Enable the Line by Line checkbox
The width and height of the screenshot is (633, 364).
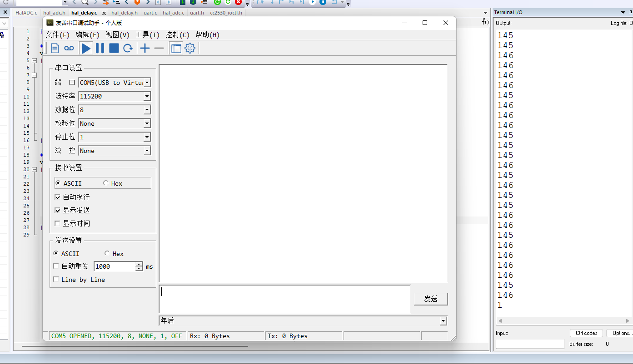(x=56, y=280)
